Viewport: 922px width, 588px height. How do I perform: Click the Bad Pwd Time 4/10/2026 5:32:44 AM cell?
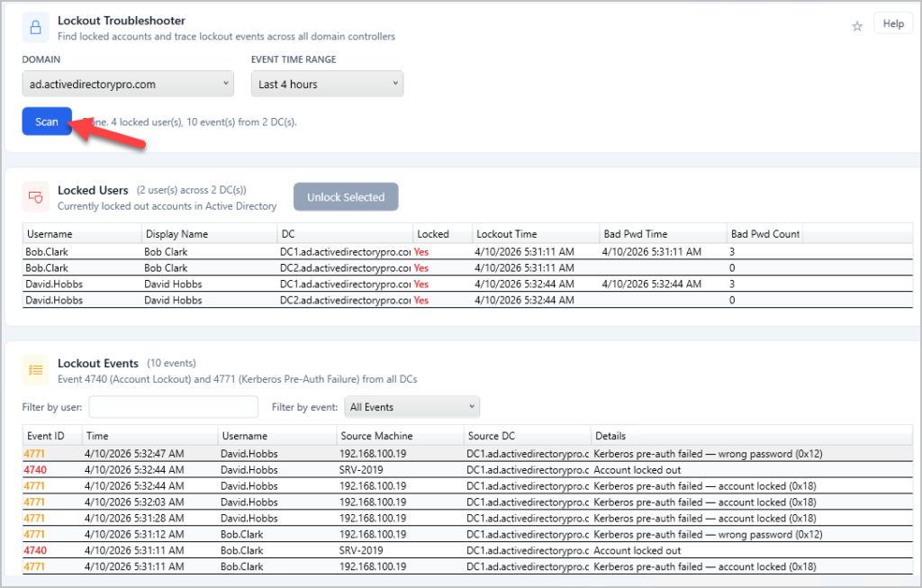click(652, 284)
